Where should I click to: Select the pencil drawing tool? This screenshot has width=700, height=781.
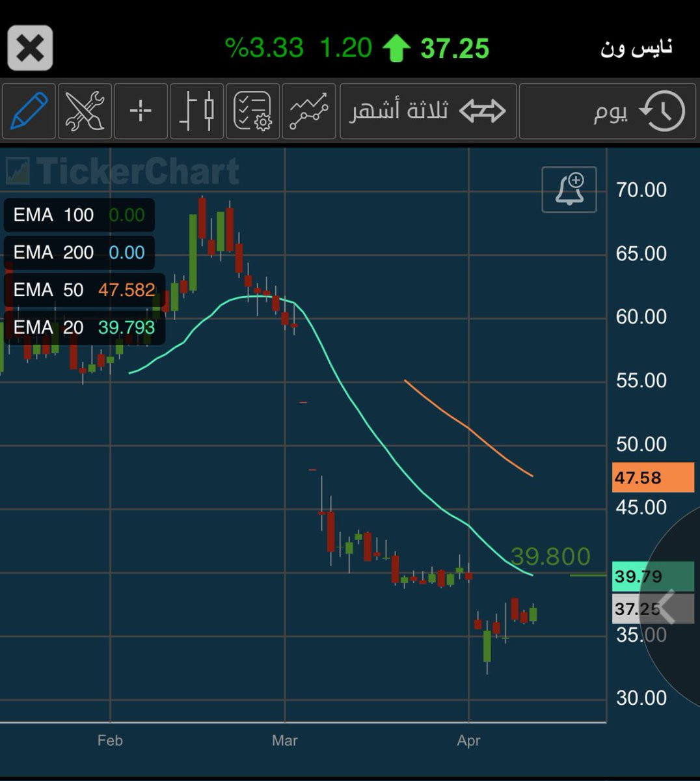point(29,111)
